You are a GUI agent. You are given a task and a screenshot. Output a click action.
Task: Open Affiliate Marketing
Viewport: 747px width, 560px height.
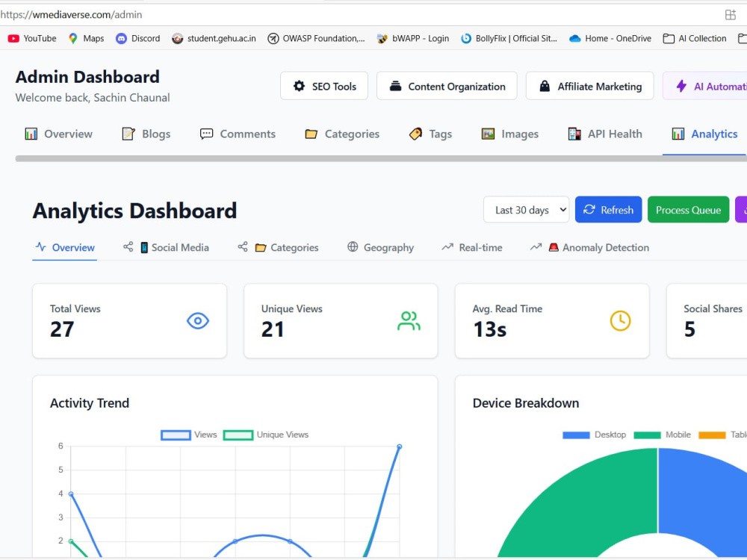point(590,86)
